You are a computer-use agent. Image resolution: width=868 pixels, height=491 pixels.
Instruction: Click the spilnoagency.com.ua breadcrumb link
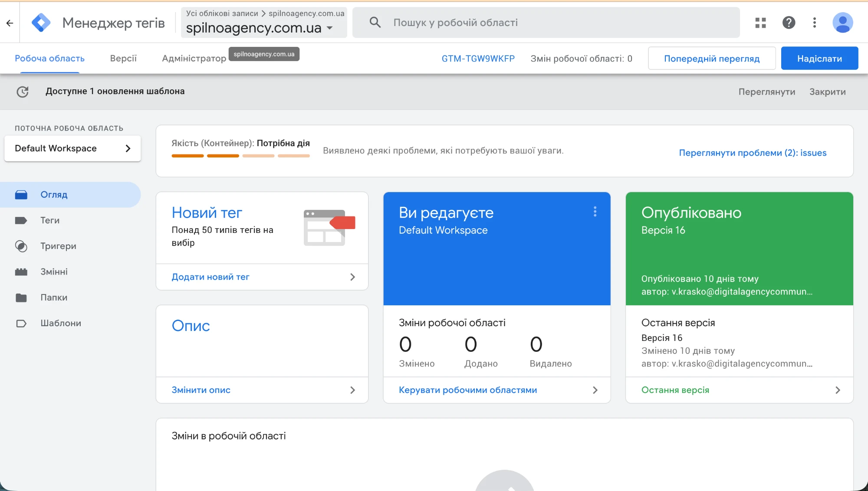(306, 13)
